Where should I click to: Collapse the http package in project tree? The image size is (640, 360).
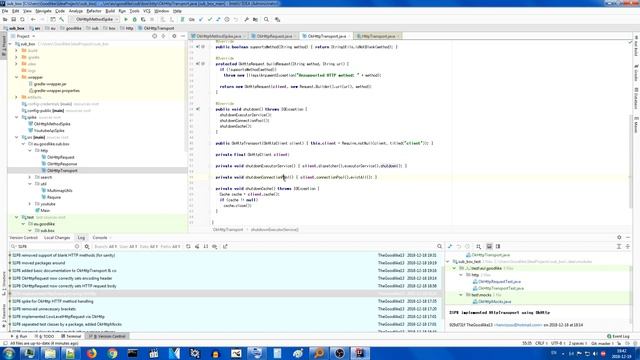(x=30, y=151)
